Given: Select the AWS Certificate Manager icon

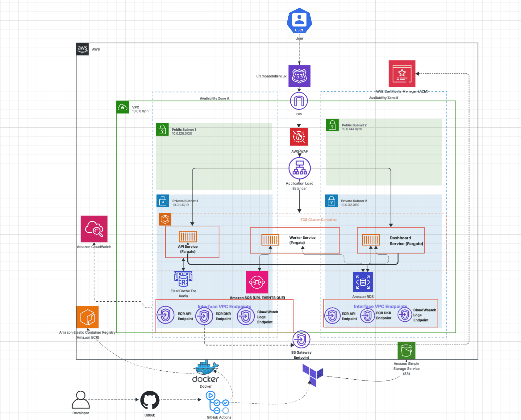Looking at the screenshot, I should pos(402,73).
